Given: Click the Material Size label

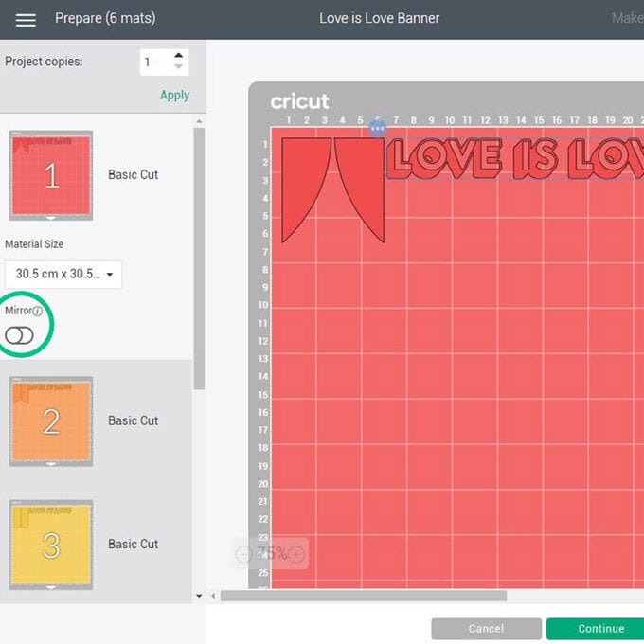Looking at the screenshot, I should (34, 244).
